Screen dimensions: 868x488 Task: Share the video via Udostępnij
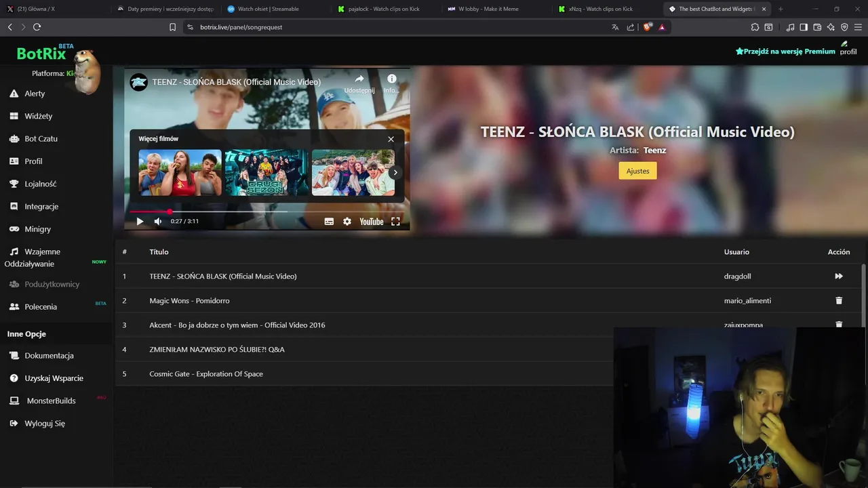(x=359, y=83)
